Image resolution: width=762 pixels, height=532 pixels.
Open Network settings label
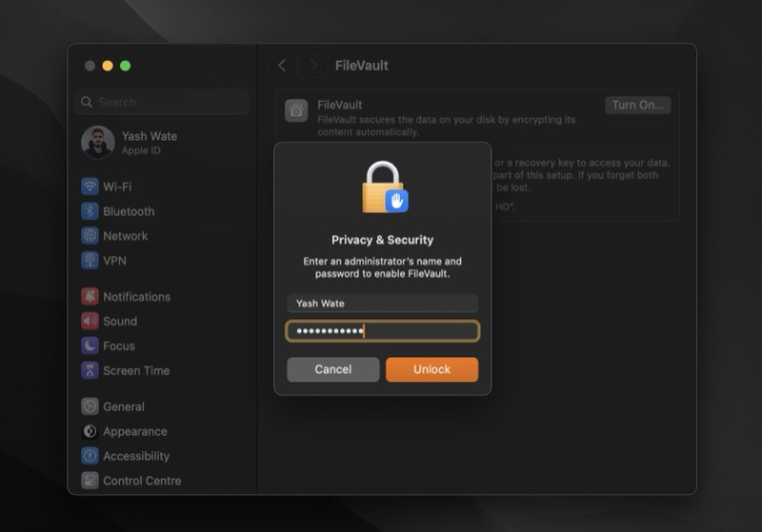[126, 236]
